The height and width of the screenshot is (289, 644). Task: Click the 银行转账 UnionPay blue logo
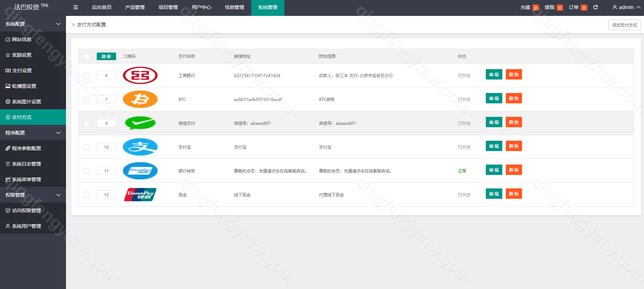click(140, 171)
